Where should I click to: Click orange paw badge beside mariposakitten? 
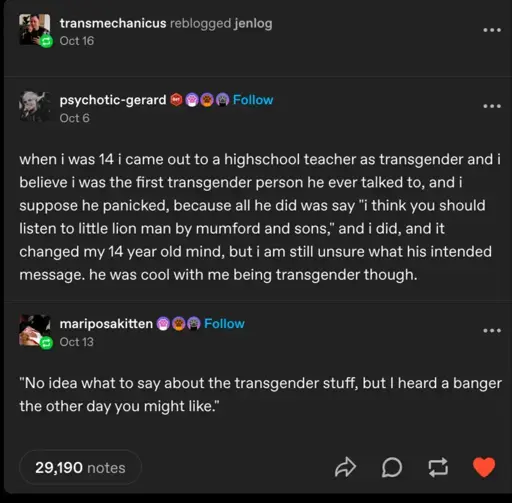point(178,324)
